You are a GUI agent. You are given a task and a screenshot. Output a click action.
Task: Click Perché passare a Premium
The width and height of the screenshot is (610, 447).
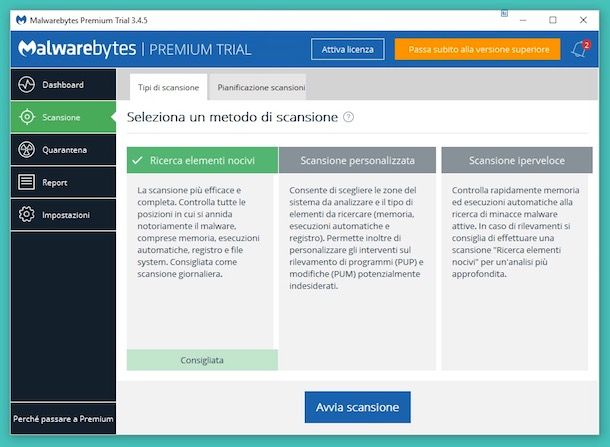tap(63, 419)
